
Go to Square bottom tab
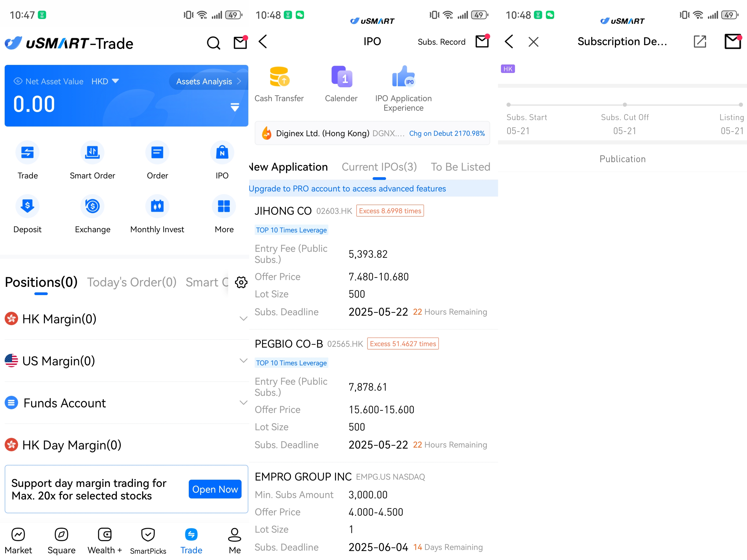tap(61, 541)
